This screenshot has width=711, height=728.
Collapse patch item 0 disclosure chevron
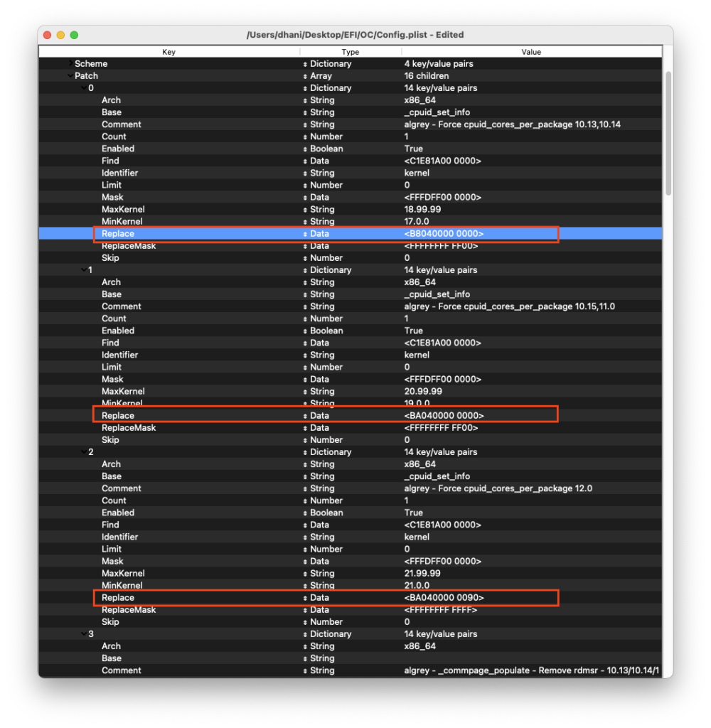pos(83,87)
